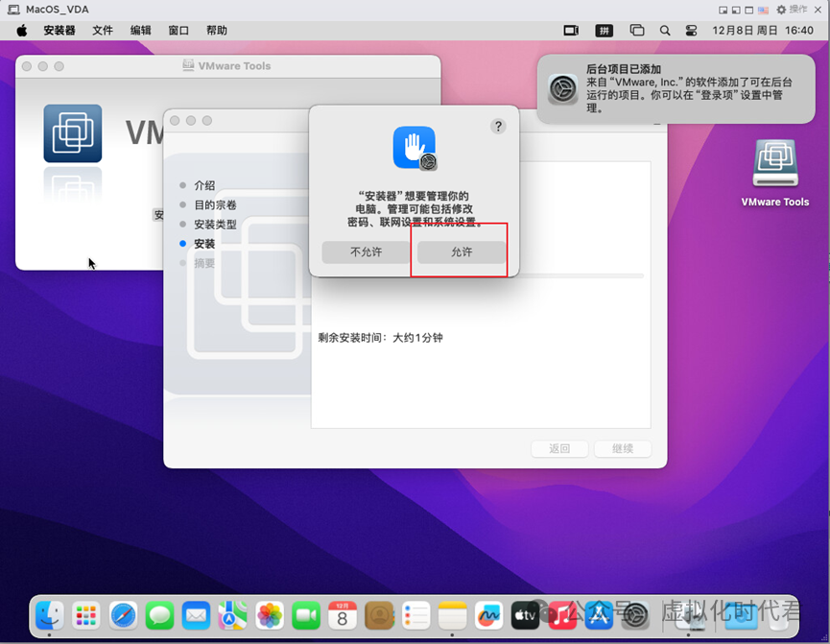The image size is (830, 644).
Task: Open Contacts from the Dock
Action: tap(379, 615)
